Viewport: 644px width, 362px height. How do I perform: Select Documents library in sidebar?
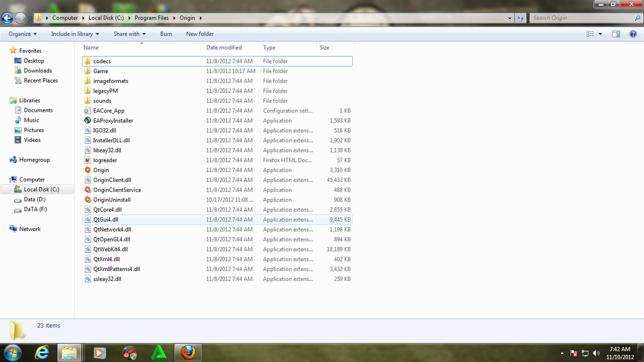coord(38,110)
